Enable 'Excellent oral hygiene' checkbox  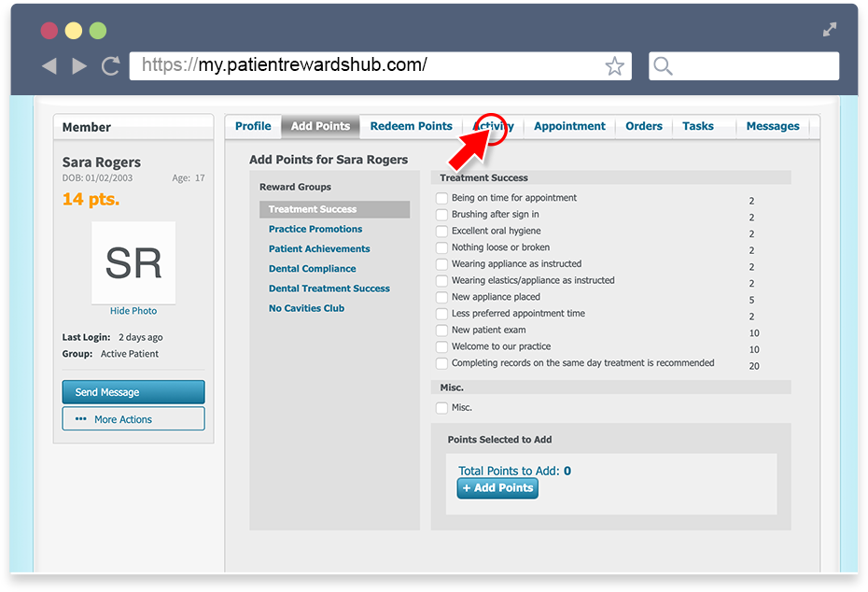[441, 232]
